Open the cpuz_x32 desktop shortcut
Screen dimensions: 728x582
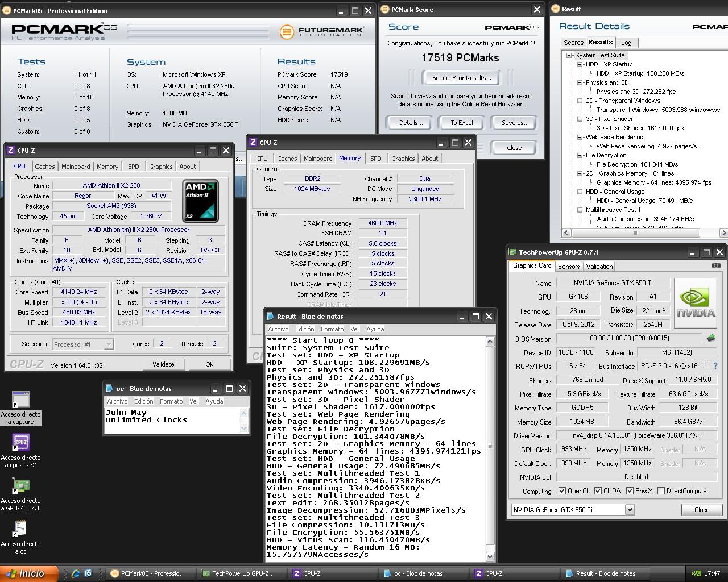coord(20,443)
